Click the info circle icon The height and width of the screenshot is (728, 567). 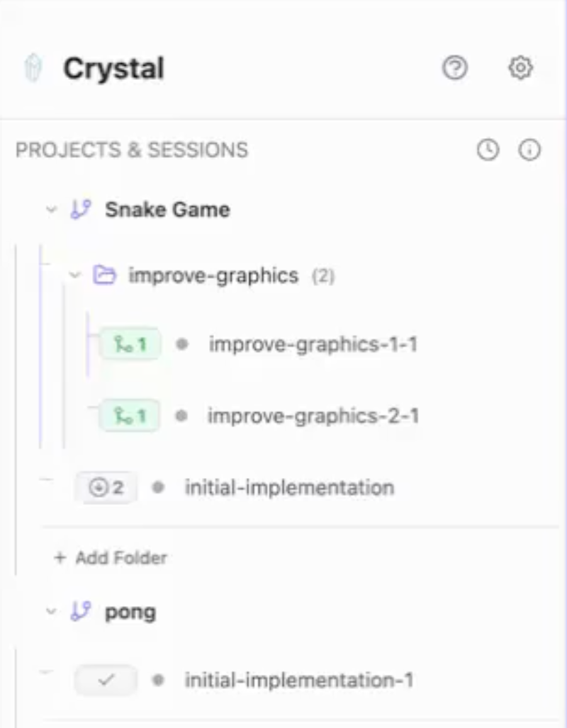coord(529,150)
